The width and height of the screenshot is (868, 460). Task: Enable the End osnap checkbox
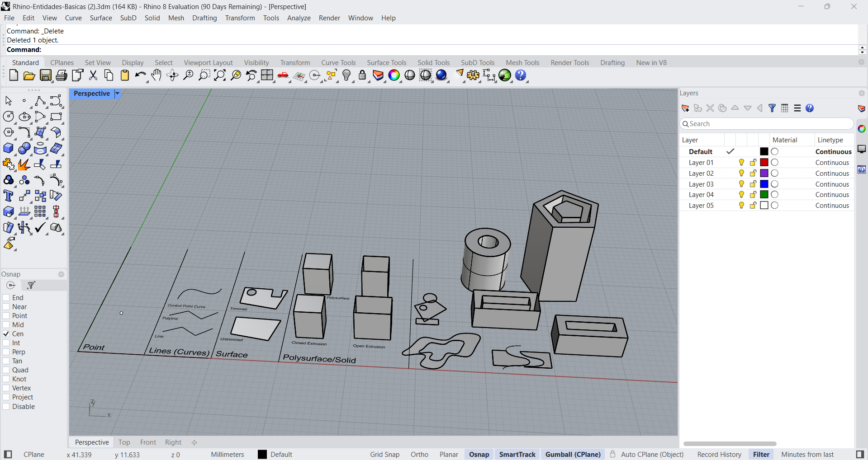[6, 298]
